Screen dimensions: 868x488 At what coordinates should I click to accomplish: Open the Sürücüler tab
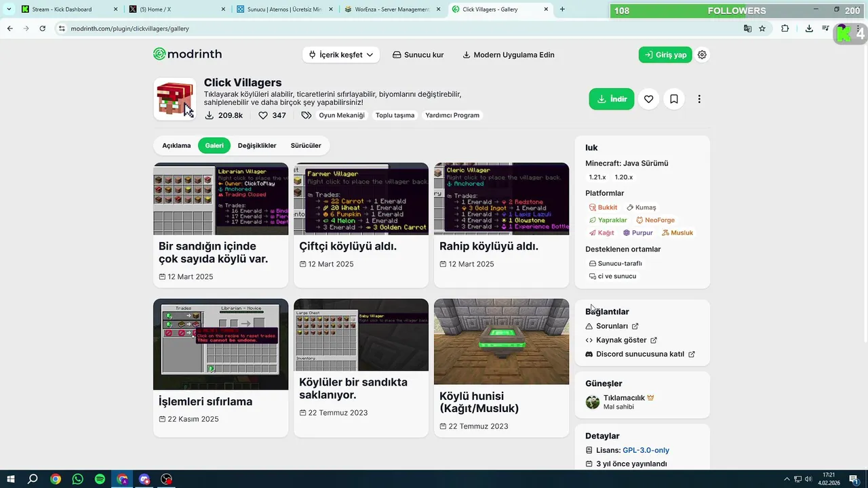click(x=306, y=146)
